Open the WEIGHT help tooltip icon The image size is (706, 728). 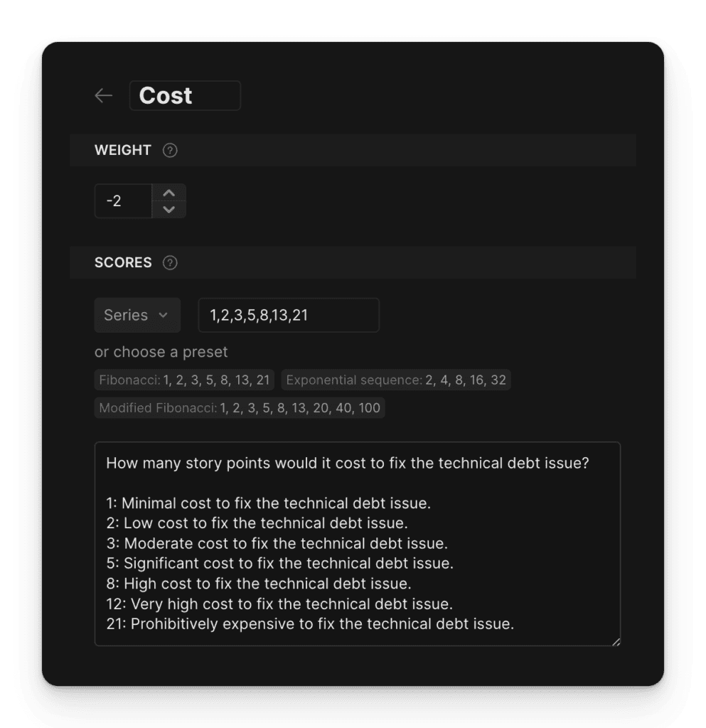(170, 150)
